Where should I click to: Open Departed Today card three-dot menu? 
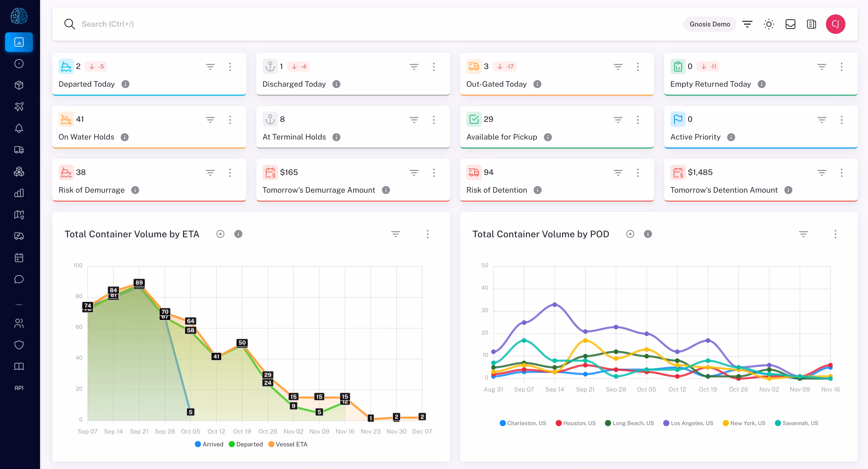tap(230, 66)
